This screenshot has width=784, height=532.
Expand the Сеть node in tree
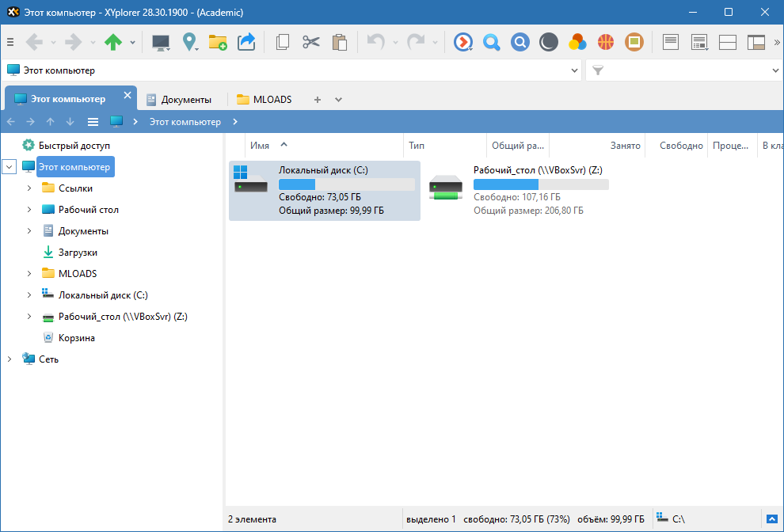9,359
